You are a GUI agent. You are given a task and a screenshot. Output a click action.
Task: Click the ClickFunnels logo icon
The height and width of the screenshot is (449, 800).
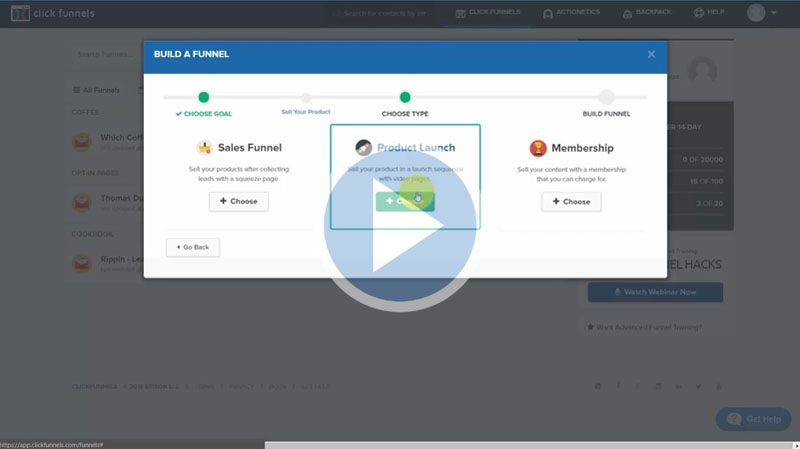click(20, 13)
